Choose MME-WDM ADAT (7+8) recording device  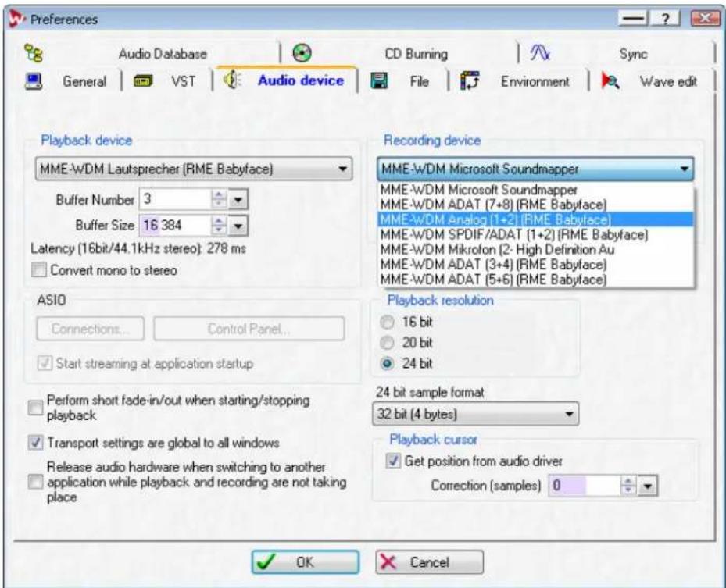click(x=535, y=205)
